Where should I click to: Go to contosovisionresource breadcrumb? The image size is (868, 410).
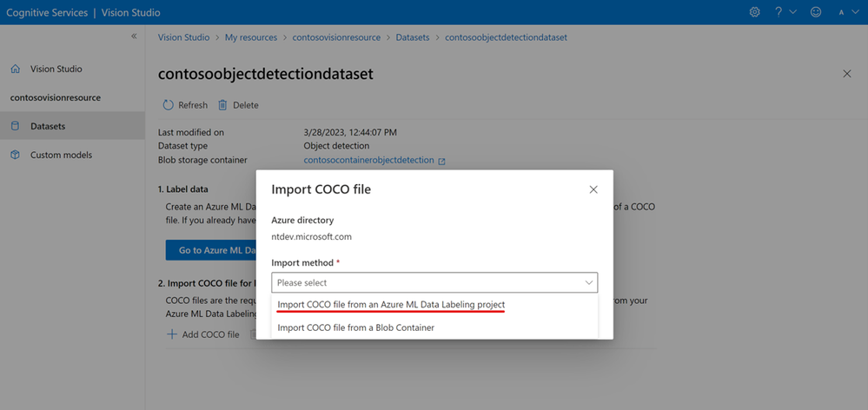(336, 37)
